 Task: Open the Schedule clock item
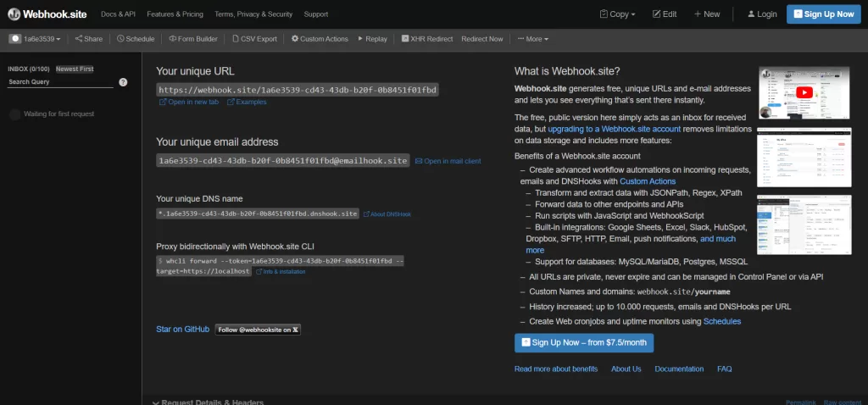click(x=136, y=39)
